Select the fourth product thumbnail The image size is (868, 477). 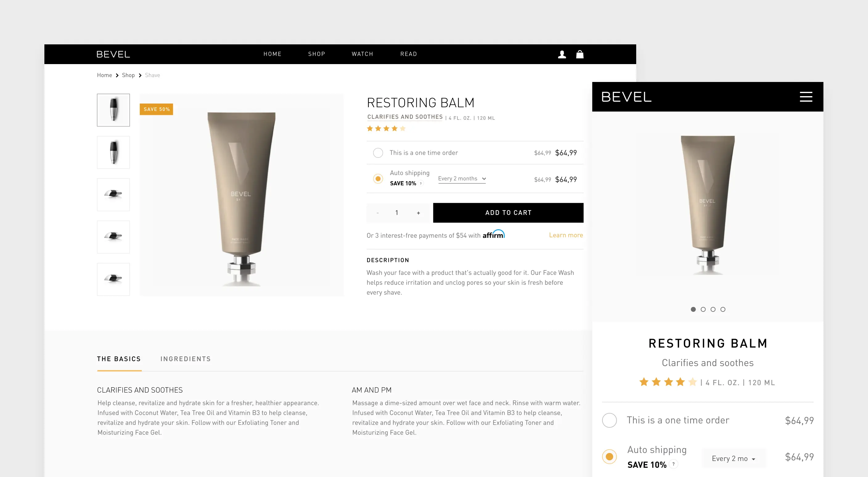(113, 237)
